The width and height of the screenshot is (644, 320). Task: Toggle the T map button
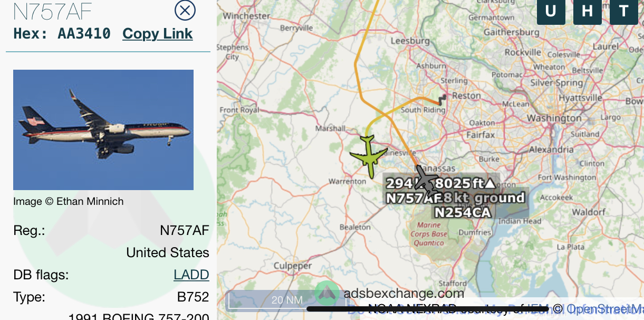click(x=623, y=11)
